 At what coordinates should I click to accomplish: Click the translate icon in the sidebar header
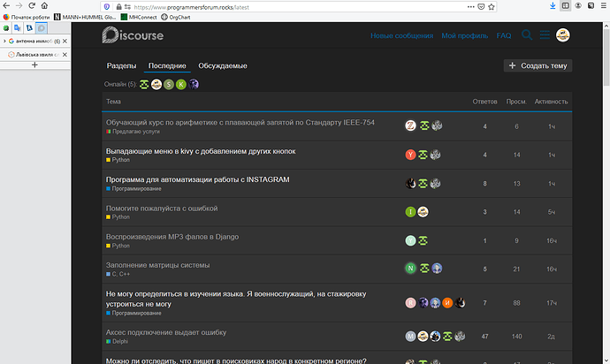[18, 28]
